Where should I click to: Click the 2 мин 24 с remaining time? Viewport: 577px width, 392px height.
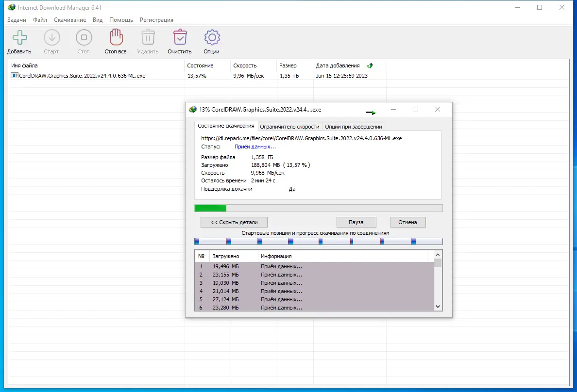[x=263, y=180]
